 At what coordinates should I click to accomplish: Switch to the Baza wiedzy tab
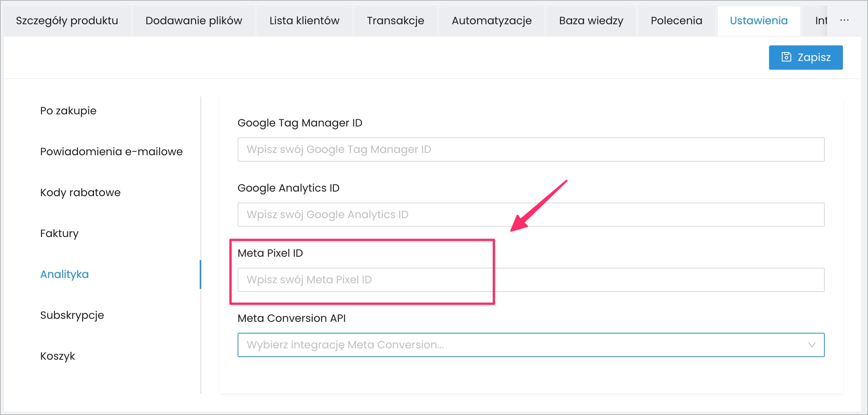[591, 21]
